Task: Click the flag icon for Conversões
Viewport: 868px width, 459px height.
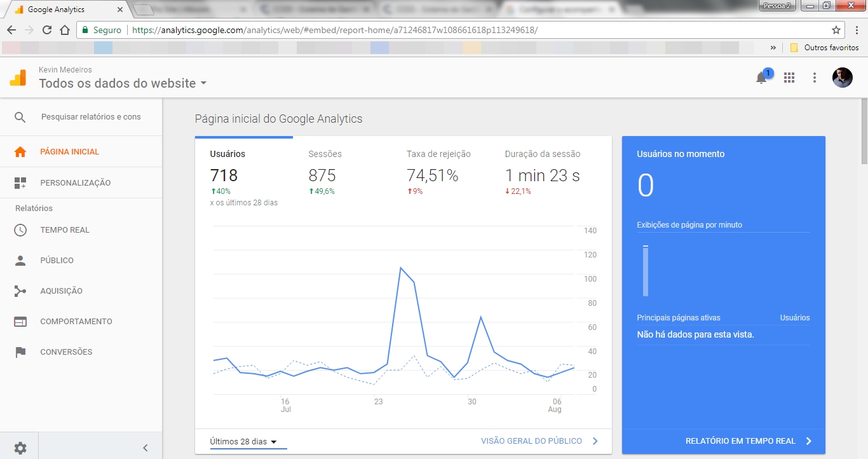Action: (x=20, y=352)
